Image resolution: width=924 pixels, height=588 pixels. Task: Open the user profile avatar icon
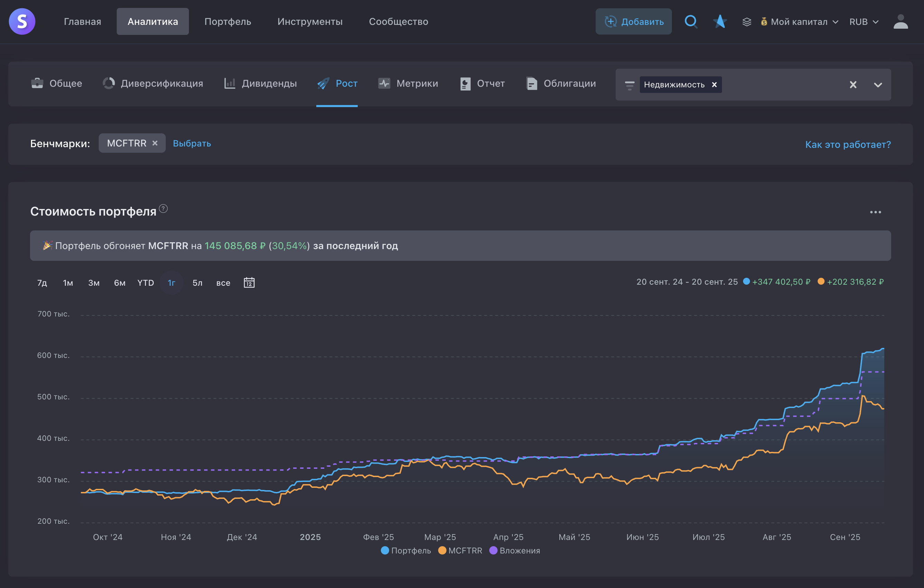point(900,21)
